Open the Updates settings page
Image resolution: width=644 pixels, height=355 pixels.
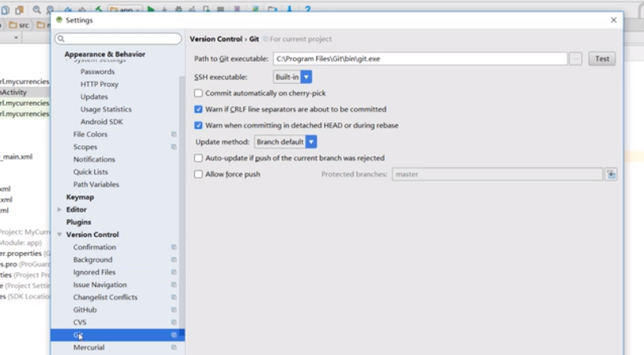point(94,97)
